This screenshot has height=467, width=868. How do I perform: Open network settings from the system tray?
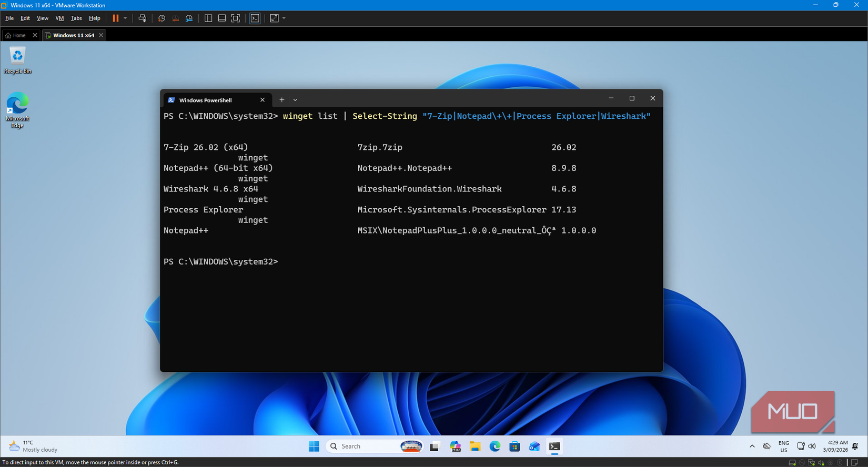tap(801, 446)
